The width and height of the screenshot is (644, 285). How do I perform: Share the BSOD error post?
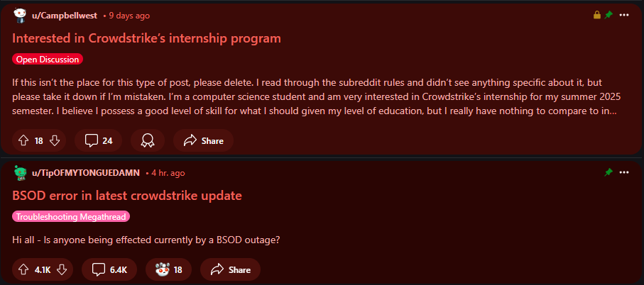(x=230, y=269)
